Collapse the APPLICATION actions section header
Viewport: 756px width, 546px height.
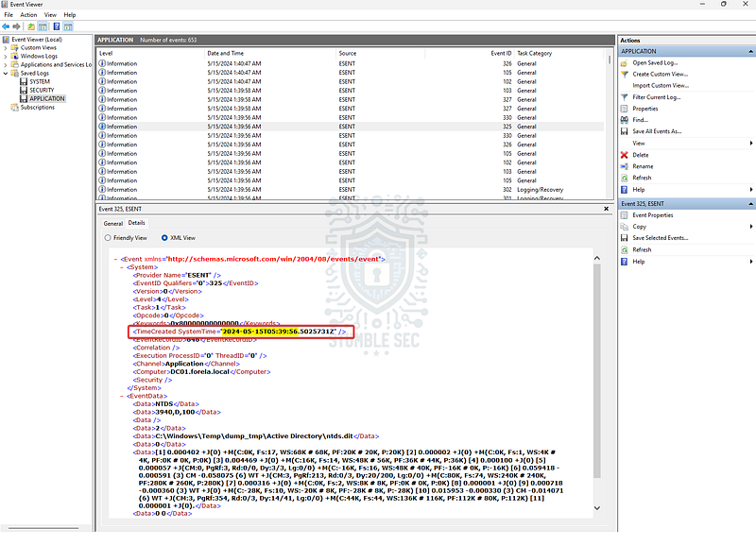[x=750, y=52]
